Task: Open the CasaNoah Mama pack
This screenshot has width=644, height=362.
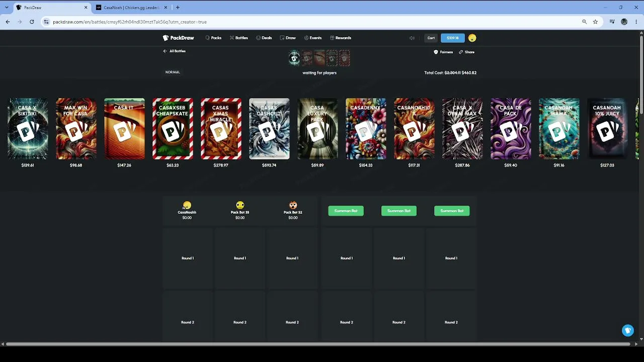Action: (559, 129)
